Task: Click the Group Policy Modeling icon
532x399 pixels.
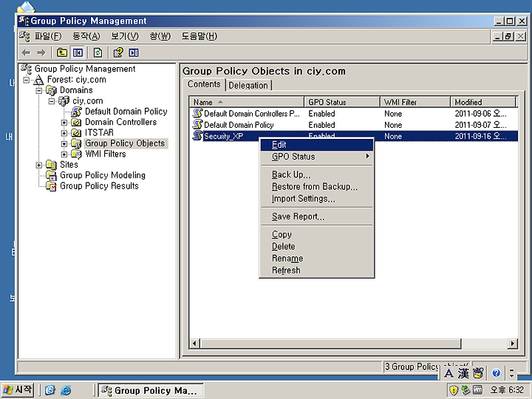Action: pos(51,175)
